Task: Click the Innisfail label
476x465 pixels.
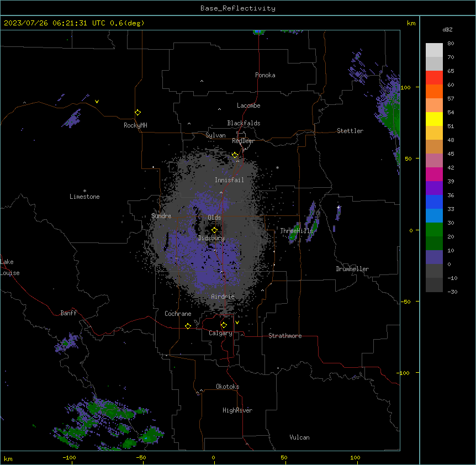Action: coord(229,180)
